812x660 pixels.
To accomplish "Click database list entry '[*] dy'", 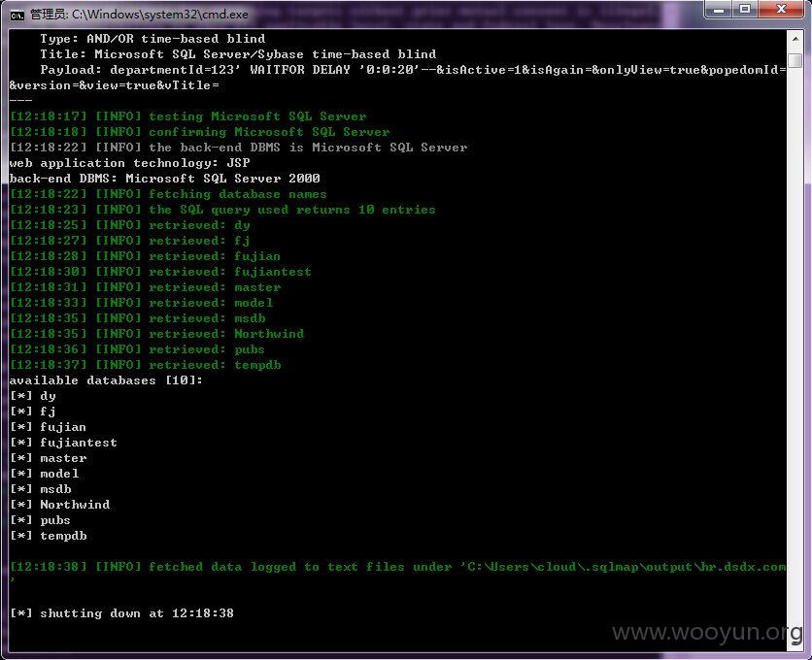I will tap(33, 396).
